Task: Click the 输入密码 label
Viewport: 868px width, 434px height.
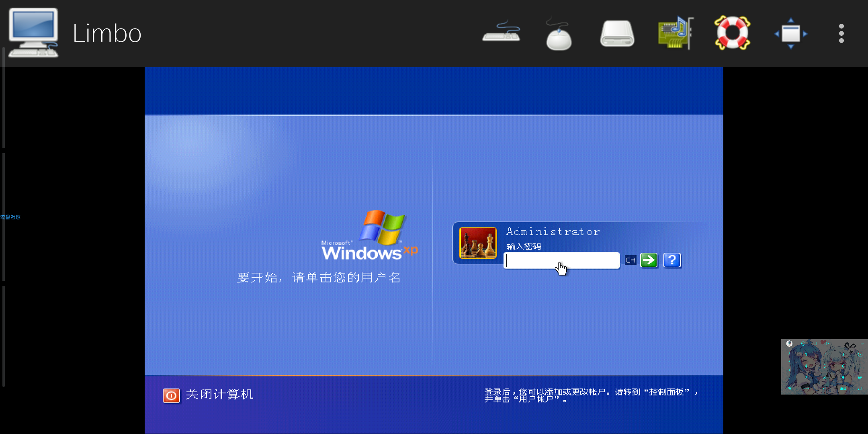Action: click(x=524, y=246)
